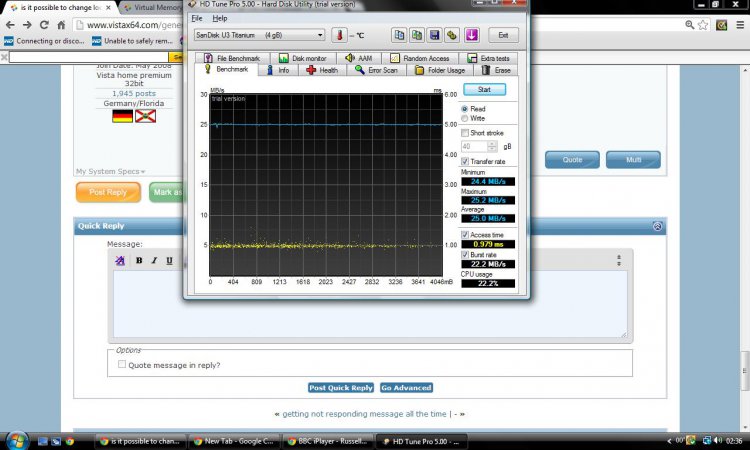Screen dimensions: 750x450
Task: Select the Write radio button
Action: tap(464, 118)
